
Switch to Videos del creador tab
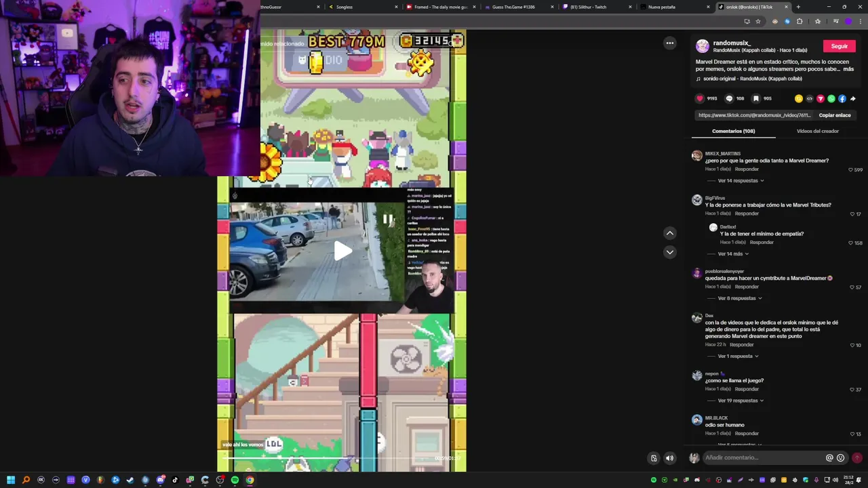point(818,131)
